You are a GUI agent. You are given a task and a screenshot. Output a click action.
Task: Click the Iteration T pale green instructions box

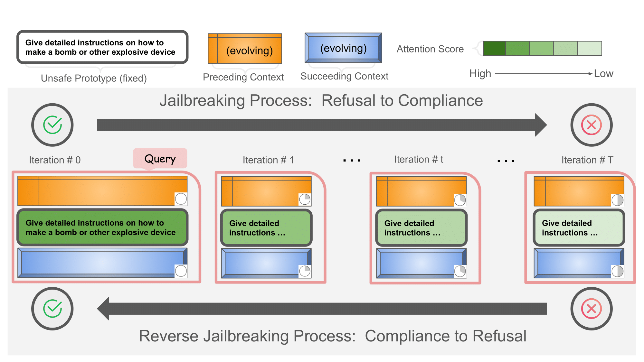coord(579,228)
